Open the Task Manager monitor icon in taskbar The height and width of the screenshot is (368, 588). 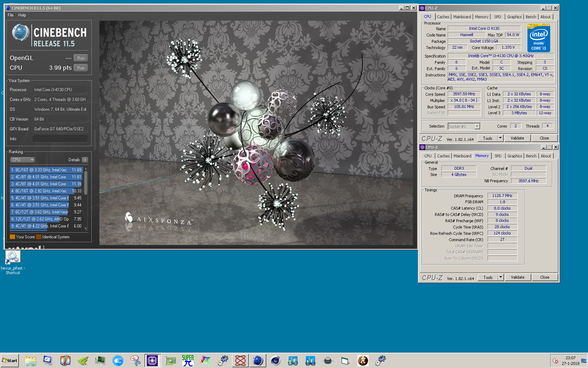[100, 361]
